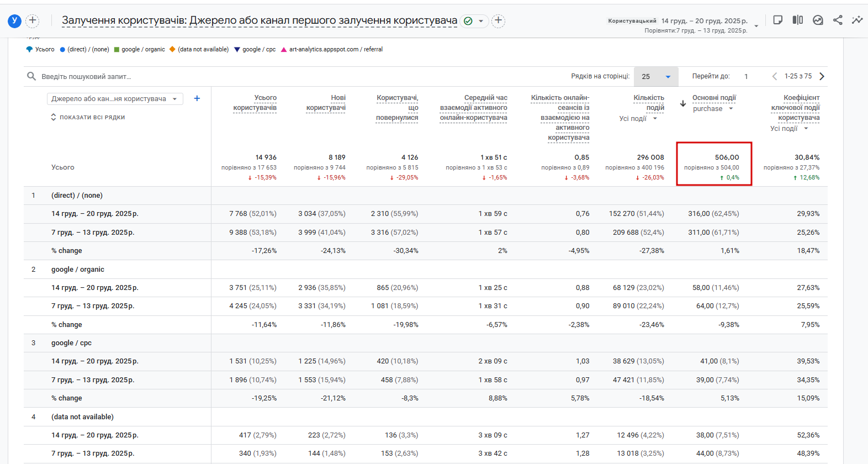
Task: Click total event count "296 008"
Action: (650, 157)
